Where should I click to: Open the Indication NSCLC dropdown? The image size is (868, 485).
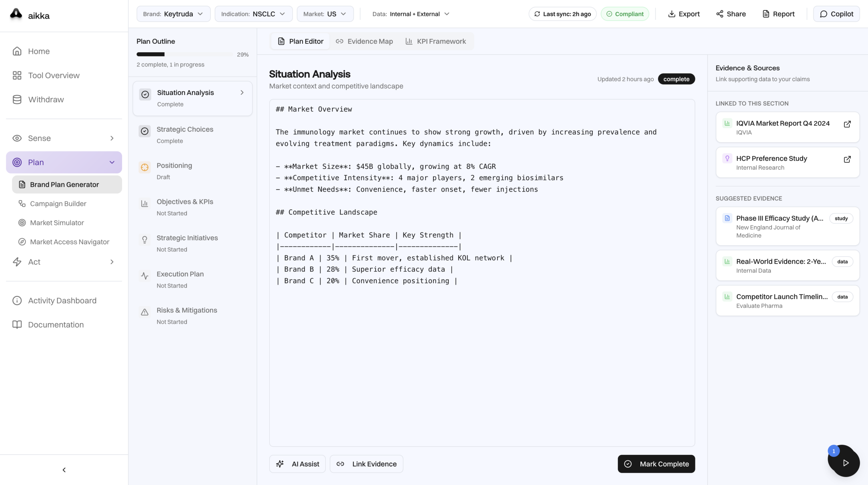(x=253, y=14)
